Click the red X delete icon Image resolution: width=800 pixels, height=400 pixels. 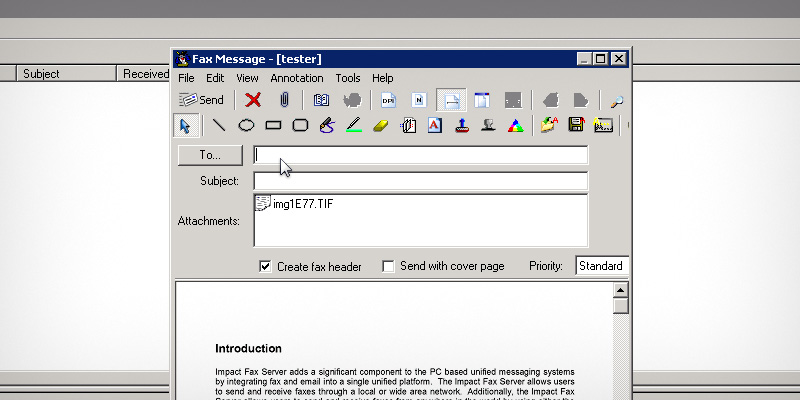pos(254,100)
